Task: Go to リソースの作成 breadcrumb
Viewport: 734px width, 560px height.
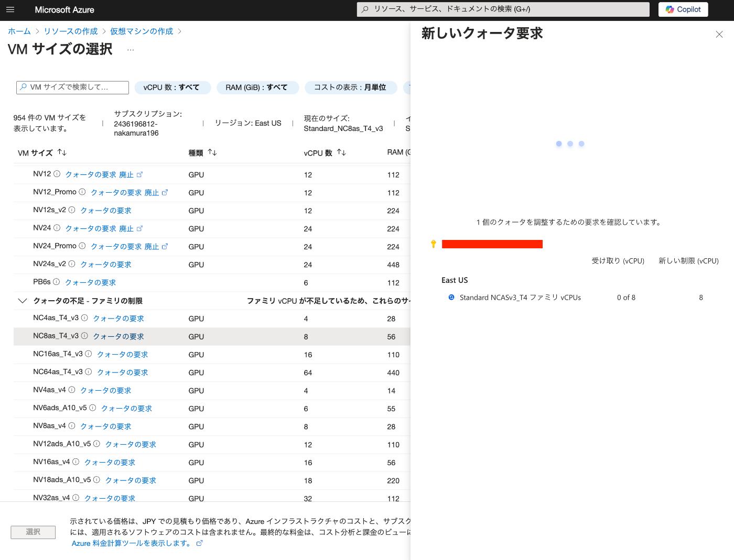Action: point(71,31)
